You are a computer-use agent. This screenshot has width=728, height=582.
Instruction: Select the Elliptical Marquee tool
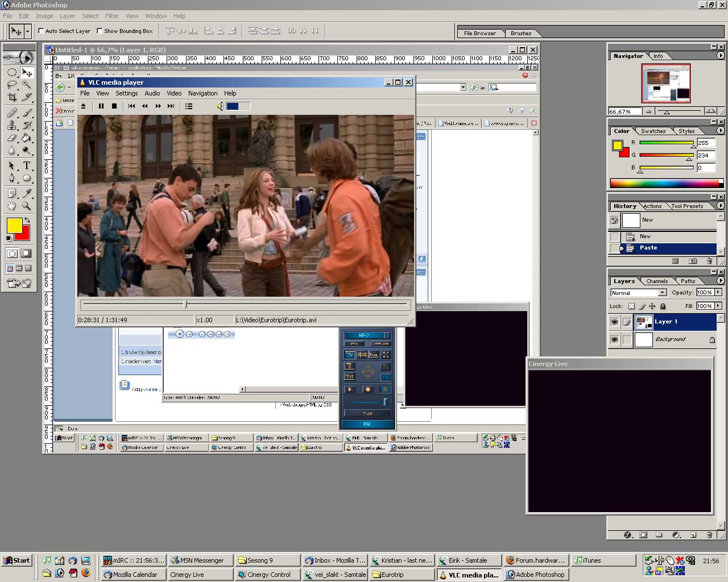coord(12,72)
